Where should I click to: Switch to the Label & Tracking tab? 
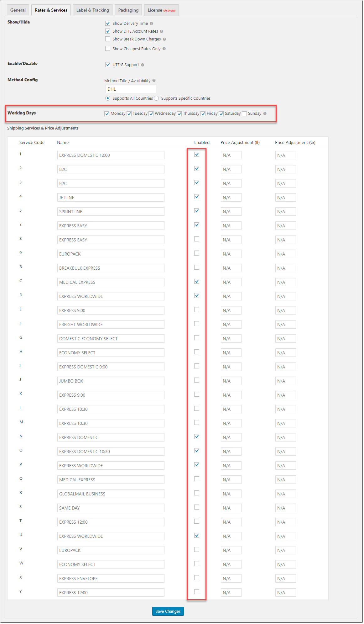(93, 10)
